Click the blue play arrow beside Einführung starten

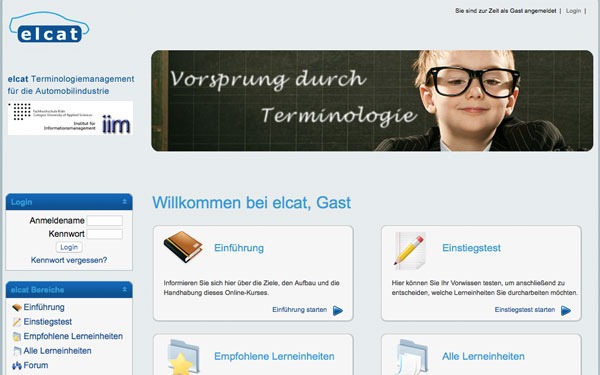pyautogui.click(x=338, y=310)
